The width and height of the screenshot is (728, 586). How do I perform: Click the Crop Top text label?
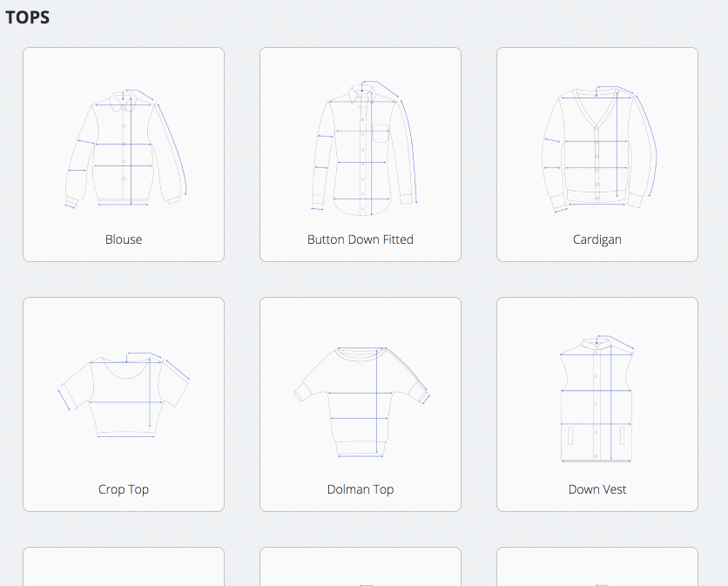click(x=123, y=489)
